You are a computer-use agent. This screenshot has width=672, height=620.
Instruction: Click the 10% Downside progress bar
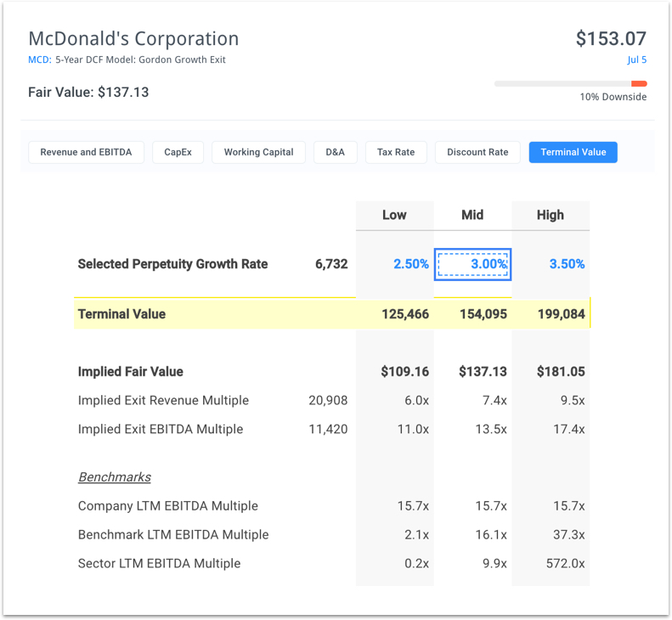(x=570, y=83)
